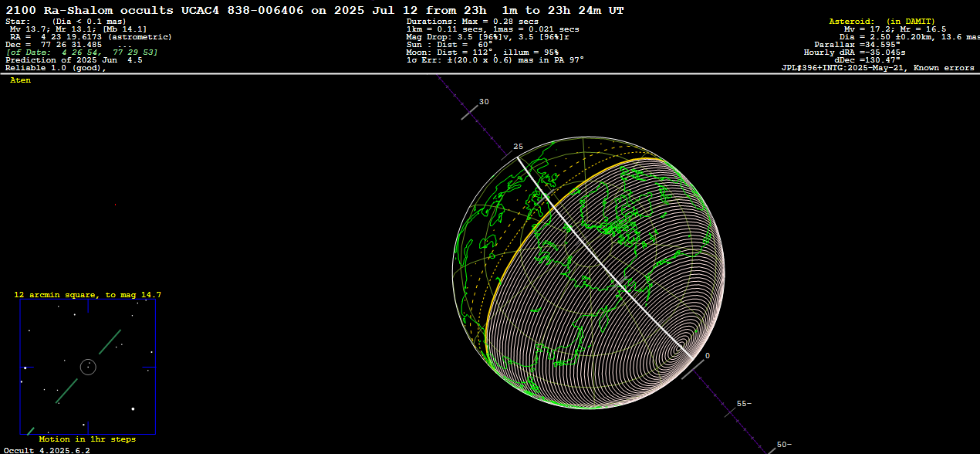Image resolution: width=980 pixels, height=454 pixels.
Task: Click the yellow 'Asteroid: (in DAMIT)' heading
Action: click(882, 21)
